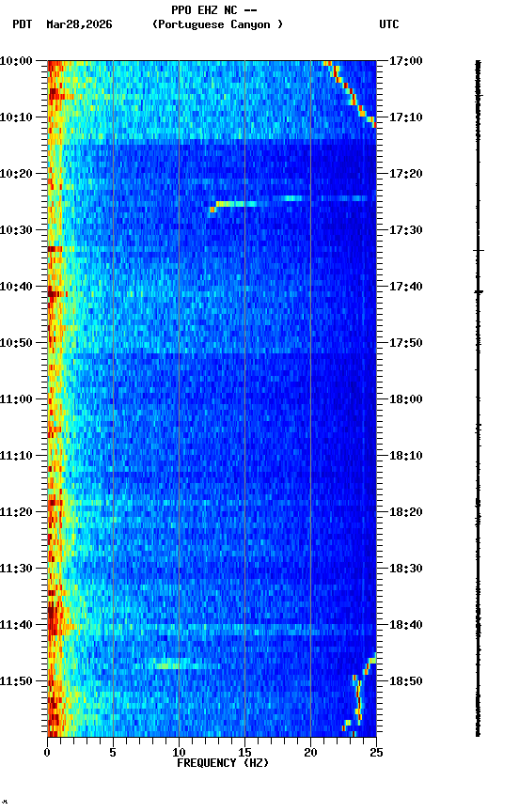Click the 20 Hz frequency axis label
The height and width of the screenshot is (812, 519).
tap(310, 753)
